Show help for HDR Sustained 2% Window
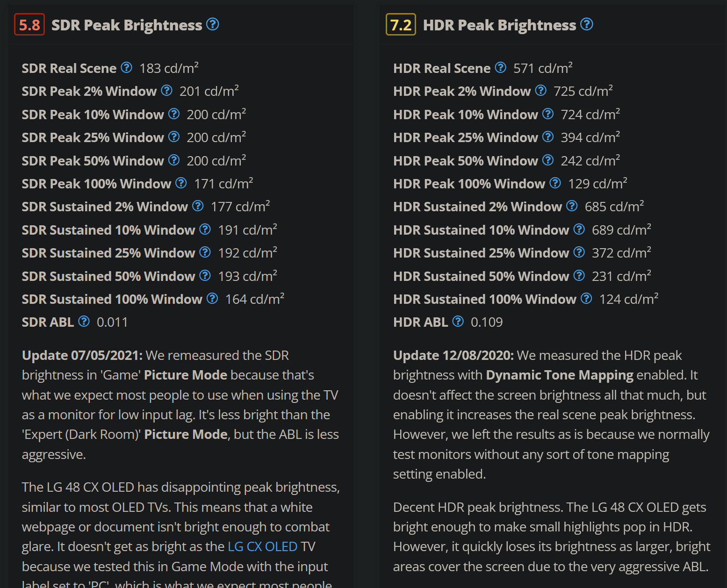The image size is (727, 588). (572, 206)
